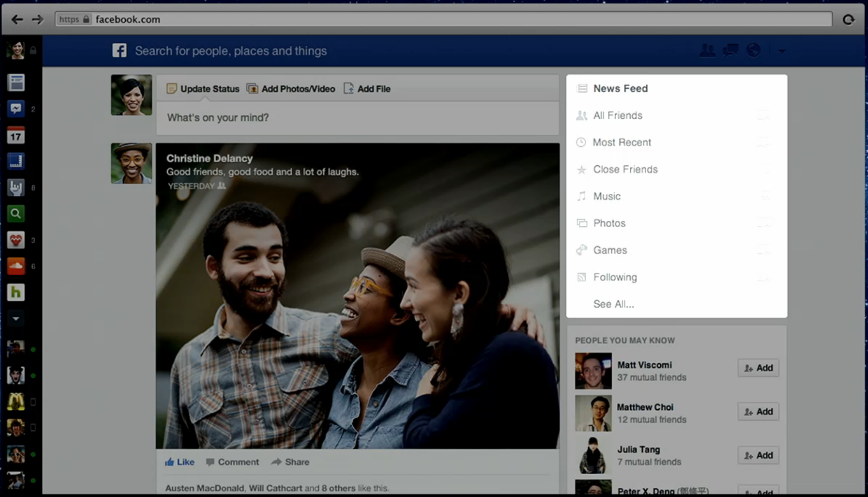Open the messages icon in top bar
The height and width of the screenshot is (497, 868).
coord(730,51)
